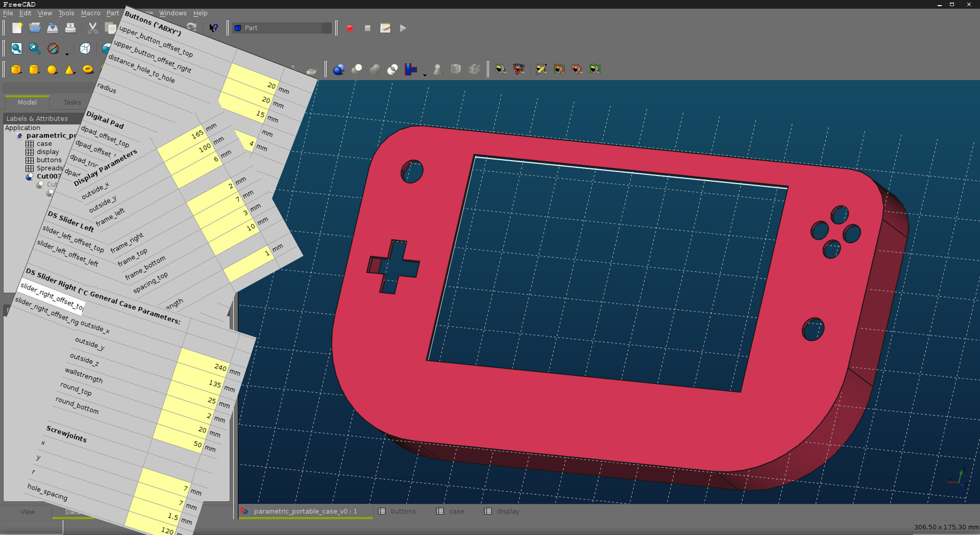Screen dimensions: 980x535
Task: Open the Edit menu
Action: (25, 13)
